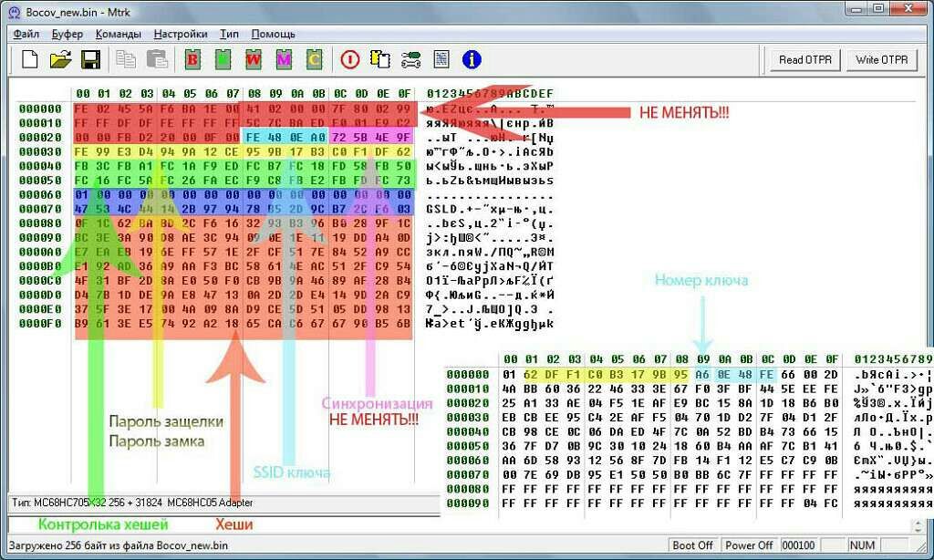Click the 000100 value in status bar
Screen dimensions: 934x560
(x=798, y=545)
